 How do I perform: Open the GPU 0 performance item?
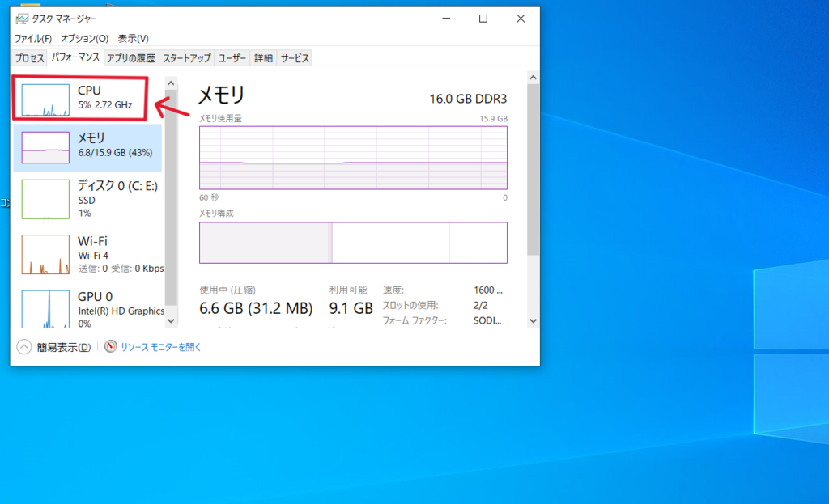tap(87, 308)
